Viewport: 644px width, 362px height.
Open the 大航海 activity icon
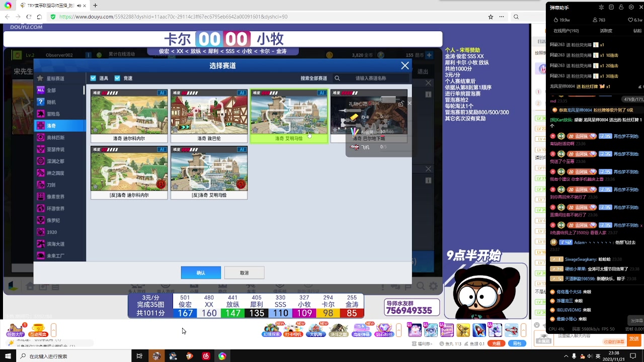(x=316, y=330)
